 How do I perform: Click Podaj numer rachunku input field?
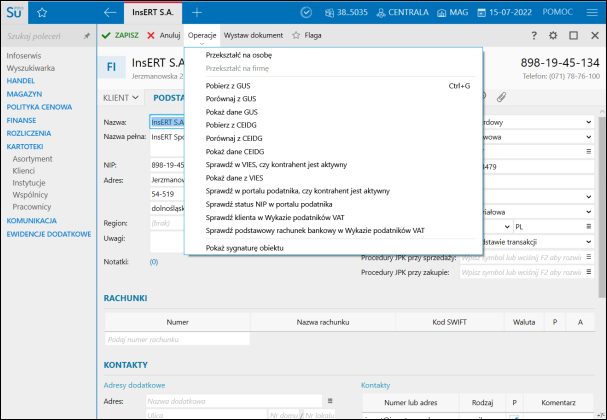point(177,339)
